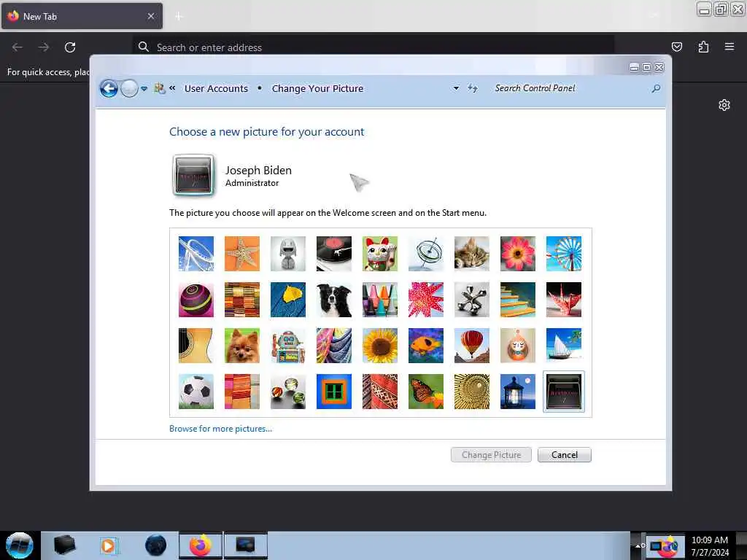Select the vinyl record turntable picture
This screenshot has width=747, height=560.
click(x=334, y=254)
